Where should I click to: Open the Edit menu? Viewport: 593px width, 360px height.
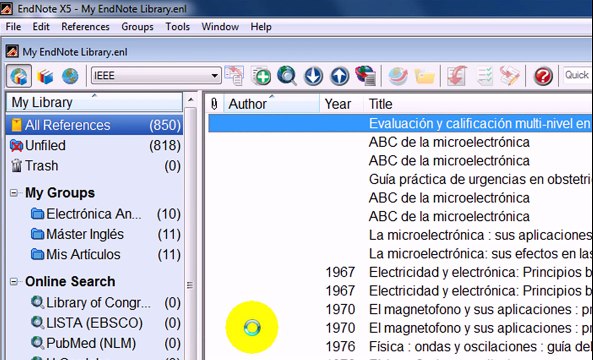point(41,27)
